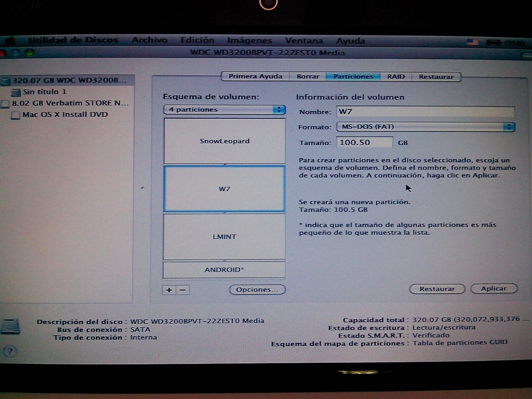Screen dimensions: 532x399
Task: Click the Opciones... button
Action: pyautogui.click(x=257, y=290)
